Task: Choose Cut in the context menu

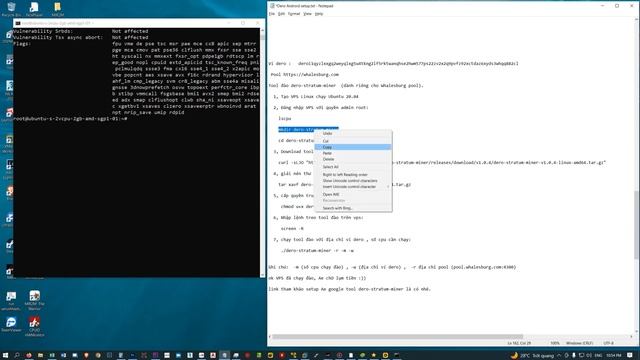Action: [x=353, y=141]
